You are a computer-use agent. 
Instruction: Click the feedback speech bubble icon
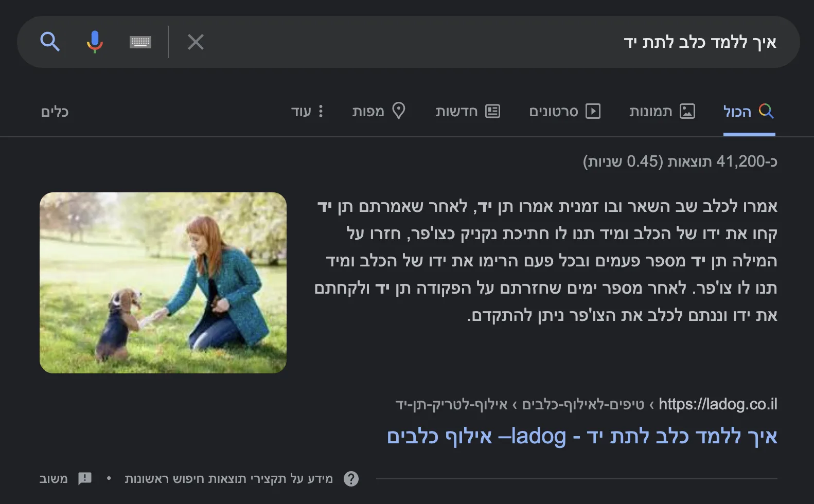coord(85,479)
